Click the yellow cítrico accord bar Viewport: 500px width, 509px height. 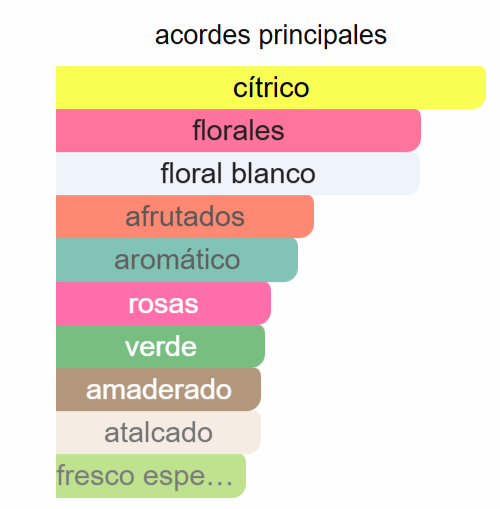[x=271, y=87]
